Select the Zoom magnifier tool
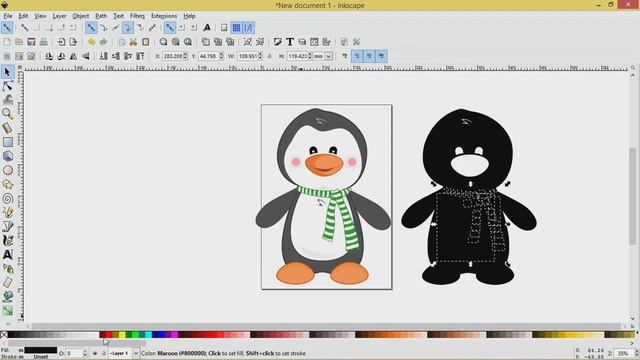This screenshot has height=360, width=640. pos(7,114)
